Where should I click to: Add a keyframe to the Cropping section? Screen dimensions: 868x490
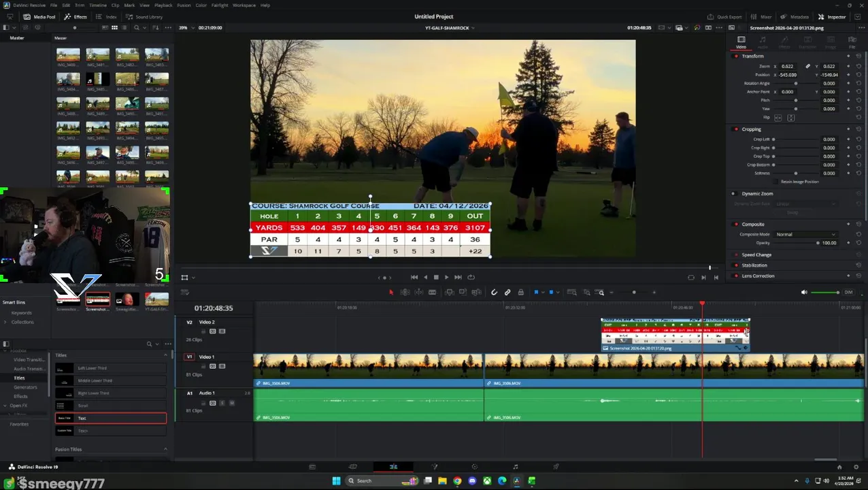pyautogui.click(x=848, y=129)
